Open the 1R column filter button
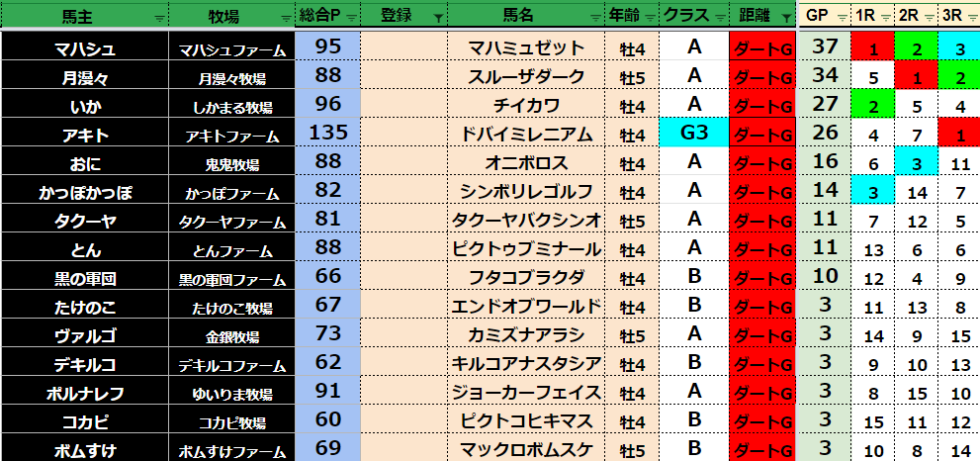Viewport: 980px width, 461px height. coord(883,18)
